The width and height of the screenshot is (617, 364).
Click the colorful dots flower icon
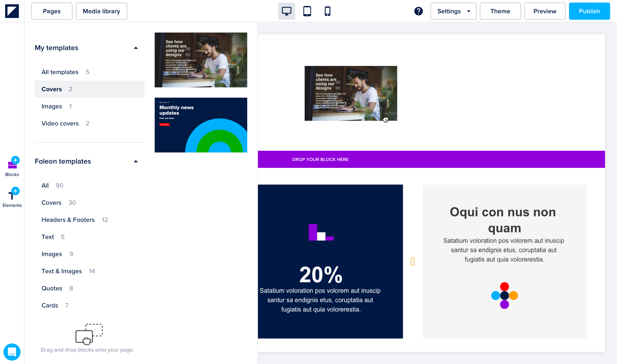point(504,295)
